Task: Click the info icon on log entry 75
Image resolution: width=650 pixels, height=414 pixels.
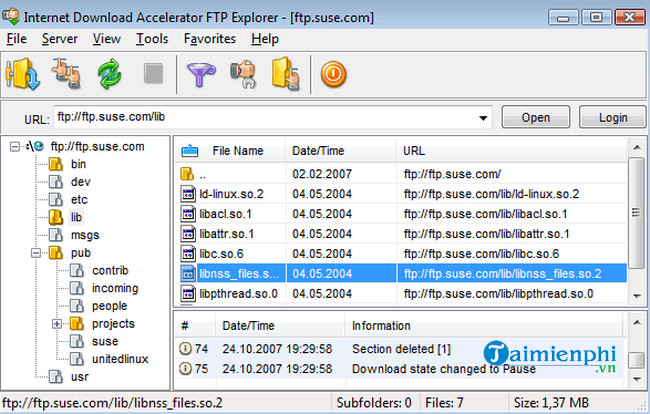Action: click(185, 368)
